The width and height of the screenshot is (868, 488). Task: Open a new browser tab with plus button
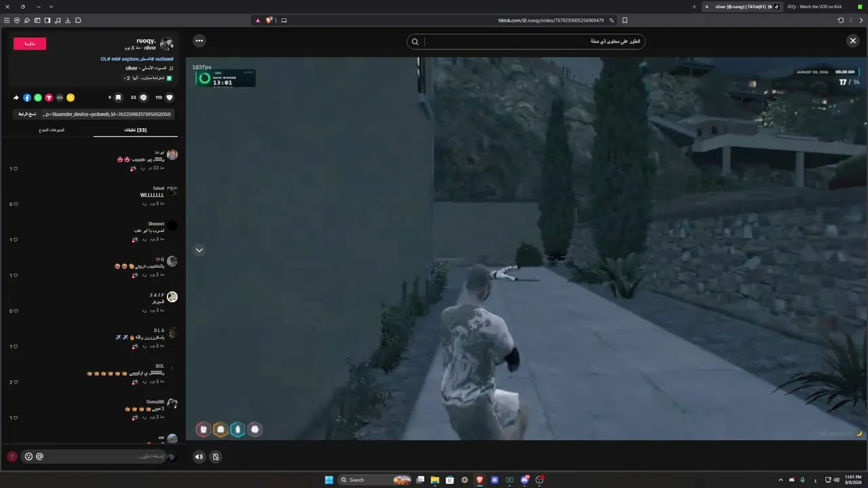point(694,7)
